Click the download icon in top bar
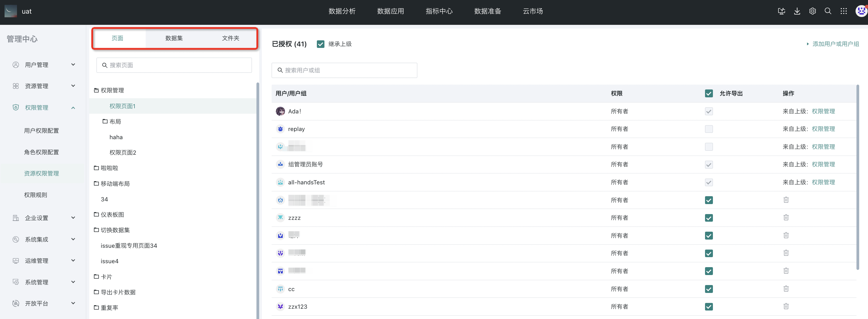This screenshot has width=868, height=319. pos(797,11)
